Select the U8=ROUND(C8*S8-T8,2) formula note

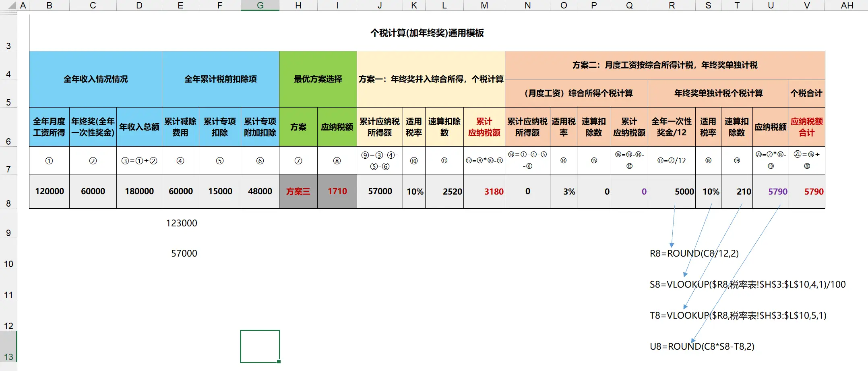coord(702,346)
